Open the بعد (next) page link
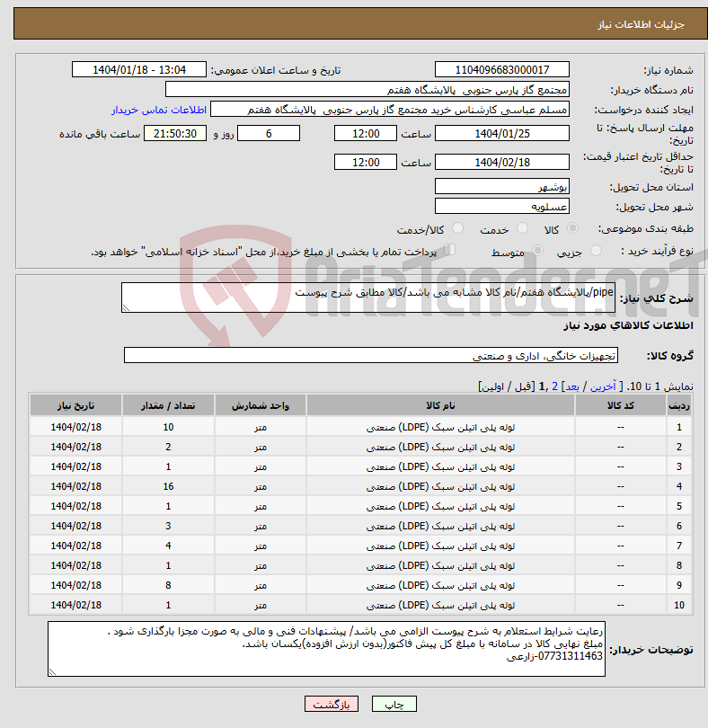 (x=572, y=386)
